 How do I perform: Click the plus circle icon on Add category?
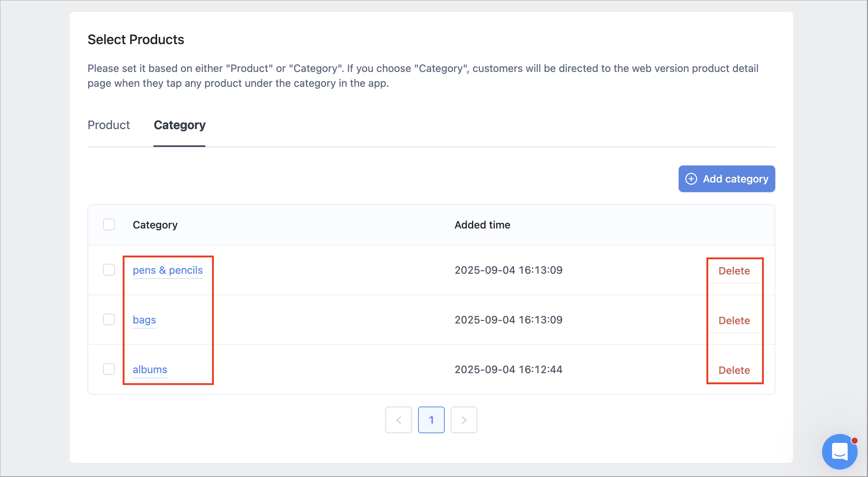691,179
